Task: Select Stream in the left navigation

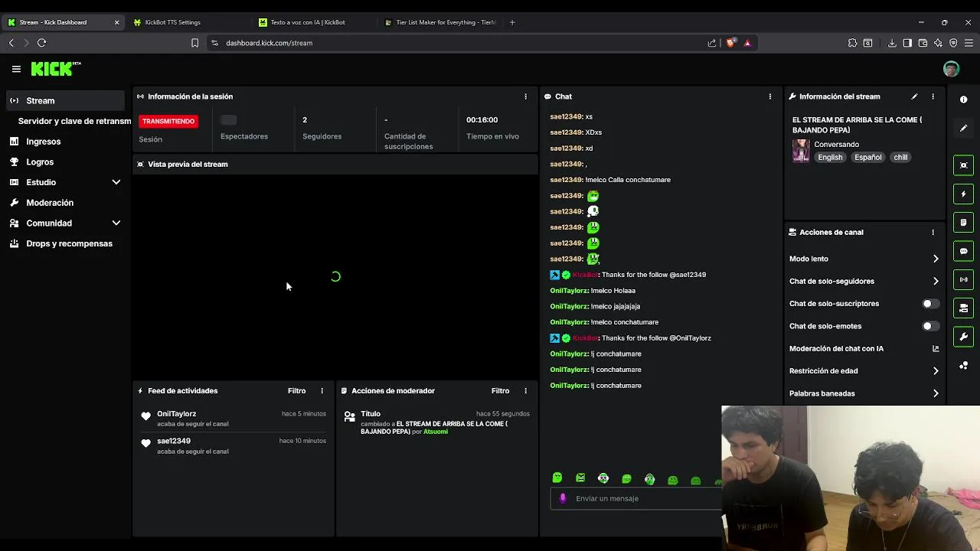Action: click(65, 101)
